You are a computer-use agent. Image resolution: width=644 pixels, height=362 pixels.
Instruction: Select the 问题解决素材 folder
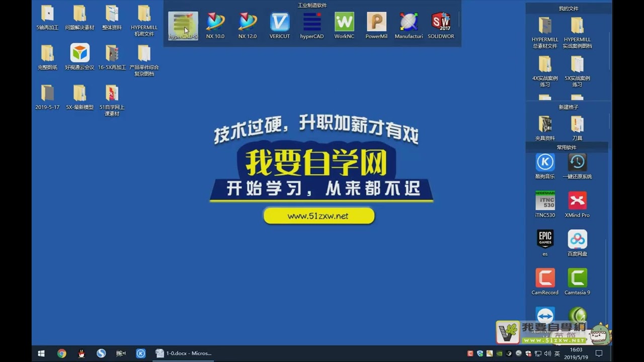coord(79,18)
